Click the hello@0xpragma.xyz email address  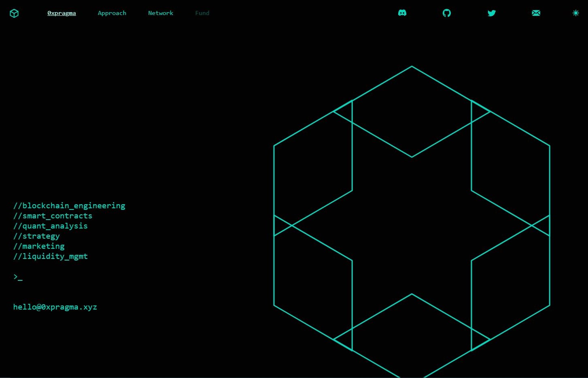pos(55,307)
